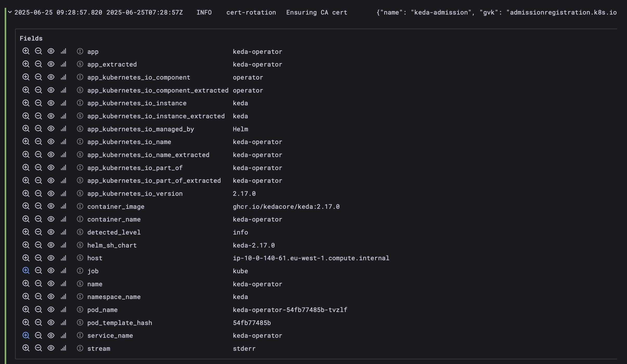Filter out stream stderr
This screenshot has height=364, width=627.
[x=39, y=348]
